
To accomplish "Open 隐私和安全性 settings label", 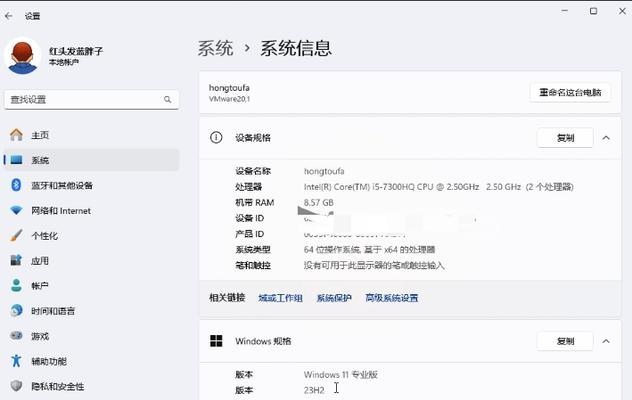I will [58, 386].
